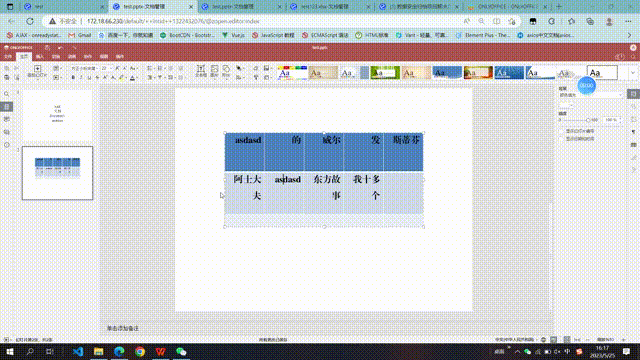Apply underline to selected text
Viewport: 640px width, 360px height.
(89, 77)
